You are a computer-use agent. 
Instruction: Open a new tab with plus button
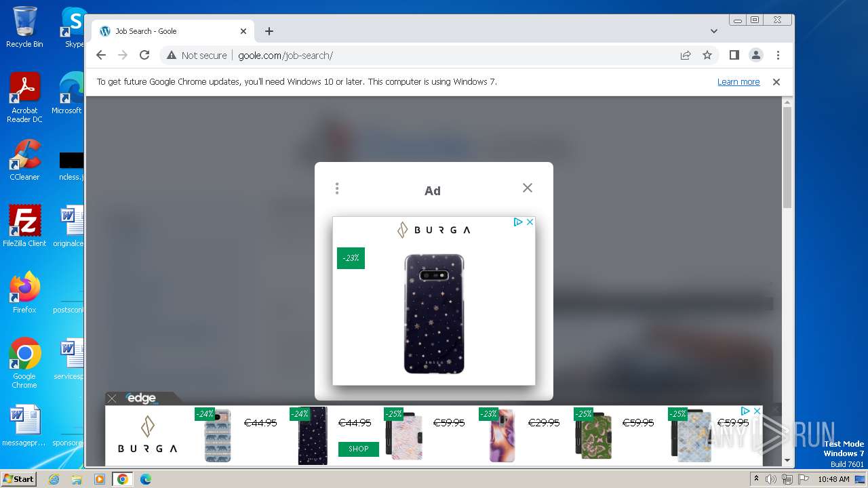tap(269, 31)
